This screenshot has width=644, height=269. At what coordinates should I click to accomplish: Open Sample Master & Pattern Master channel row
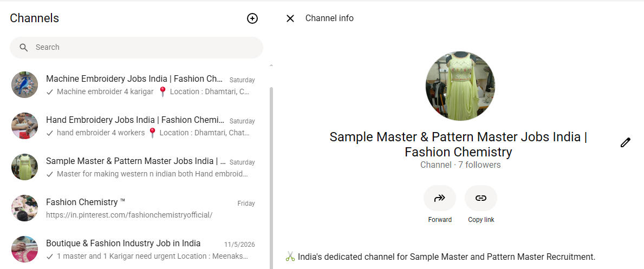tap(134, 167)
